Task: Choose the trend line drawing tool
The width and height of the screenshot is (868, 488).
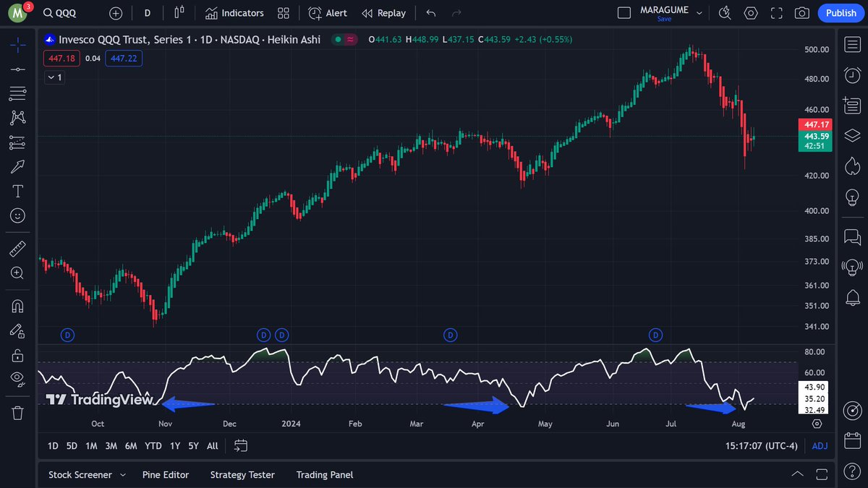Action: pos(18,69)
